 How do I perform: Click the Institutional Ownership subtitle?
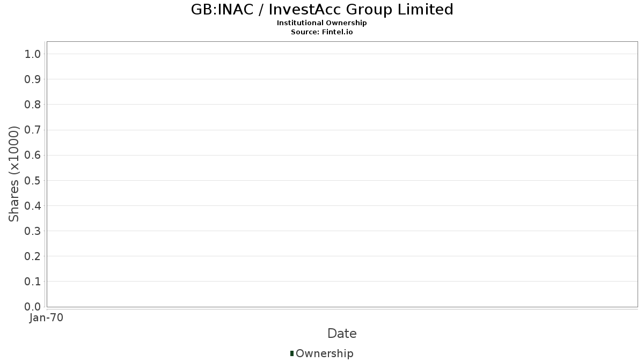322,23
